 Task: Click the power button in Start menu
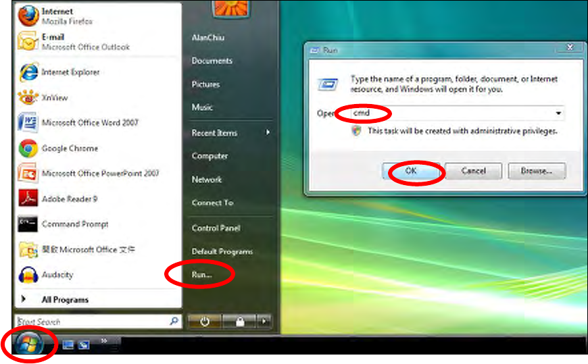click(x=204, y=321)
